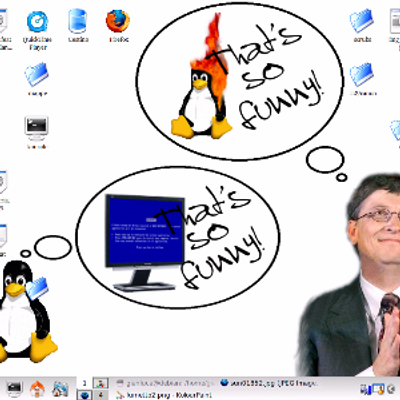
Task: Open the second blue folder on right side
Action: (361, 74)
